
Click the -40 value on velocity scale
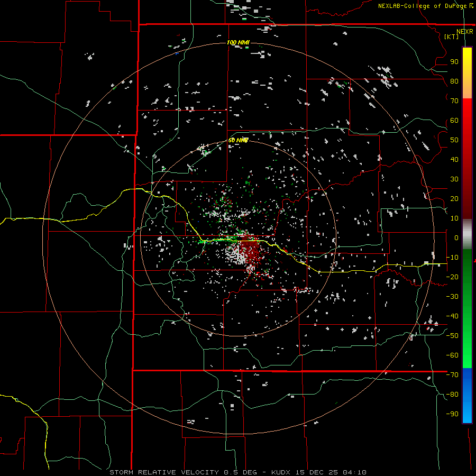[452, 316]
